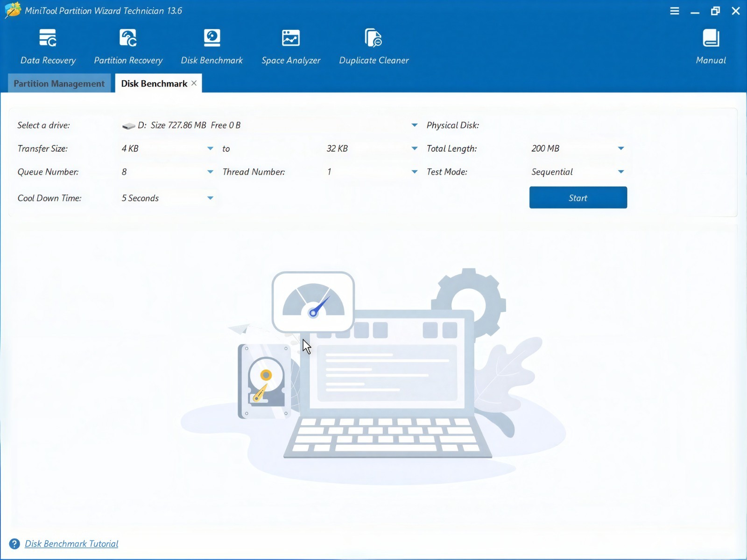Click the help question mark icon
Viewport: 747px width, 560px height.
[x=14, y=544]
